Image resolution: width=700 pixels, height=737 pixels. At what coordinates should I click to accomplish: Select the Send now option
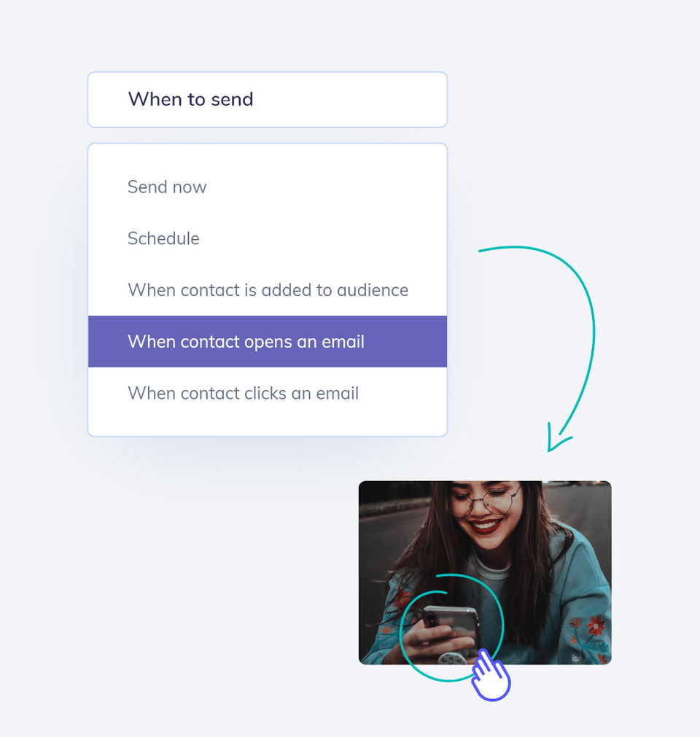(167, 187)
